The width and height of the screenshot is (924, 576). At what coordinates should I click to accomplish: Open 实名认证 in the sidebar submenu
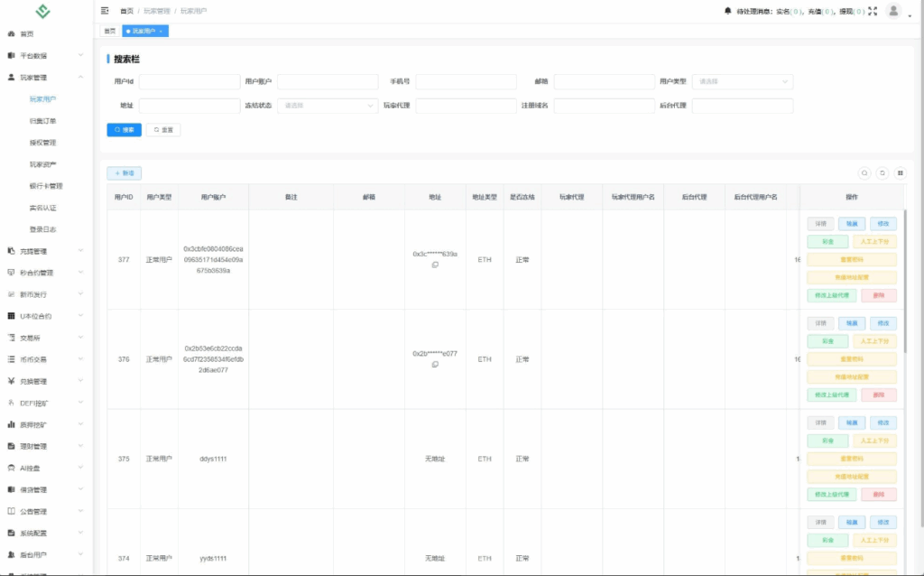coord(43,208)
